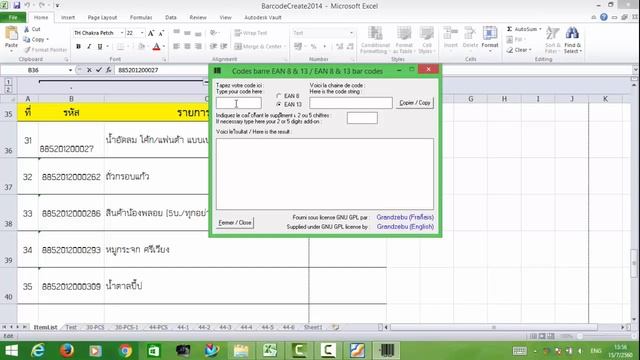The image size is (640, 360).
Task: Cancel formula bar entry with X
Action: coord(89,70)
